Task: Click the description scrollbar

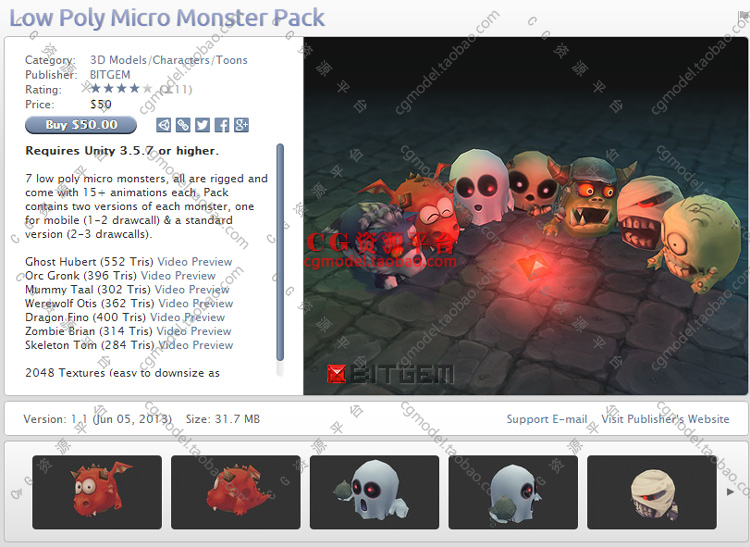Action: click(x=280, y=252)
